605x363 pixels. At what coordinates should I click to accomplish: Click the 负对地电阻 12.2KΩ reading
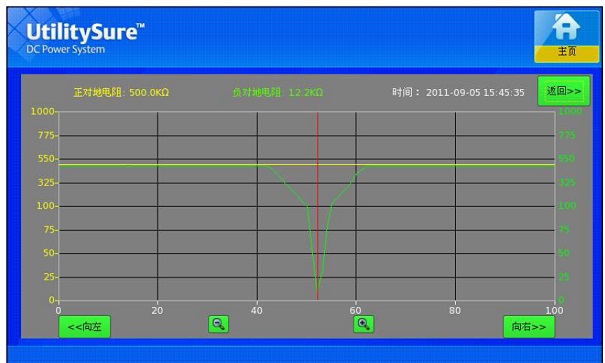tap(278, 93)
